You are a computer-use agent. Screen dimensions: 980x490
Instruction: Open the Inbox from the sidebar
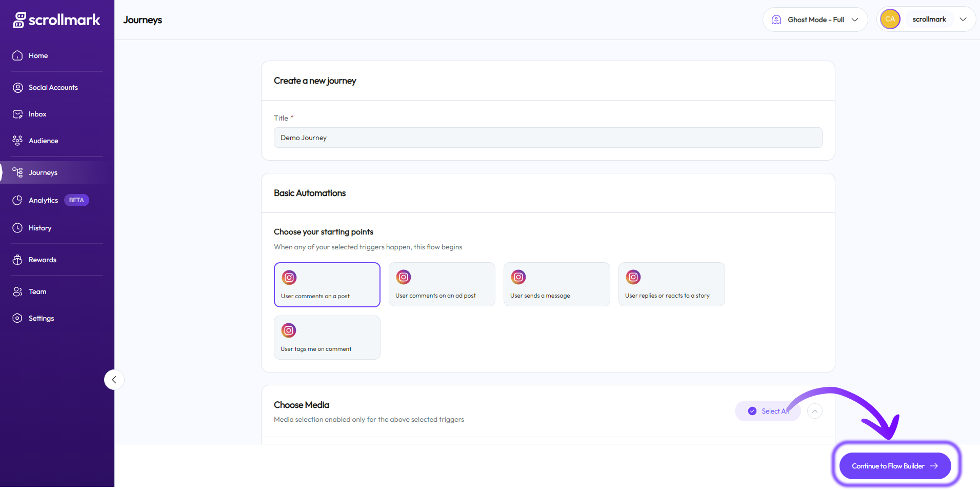37,114
